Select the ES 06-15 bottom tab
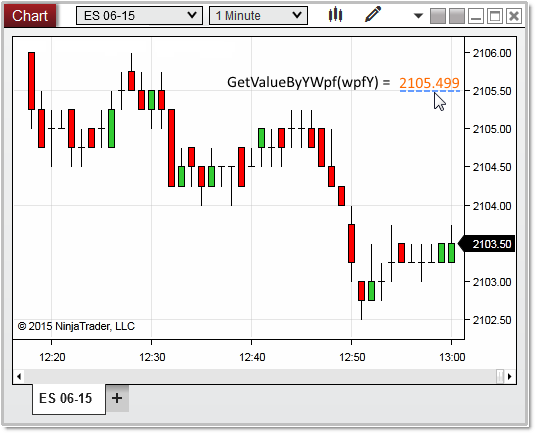Viewport: 535px width, 433px height. 69,399
